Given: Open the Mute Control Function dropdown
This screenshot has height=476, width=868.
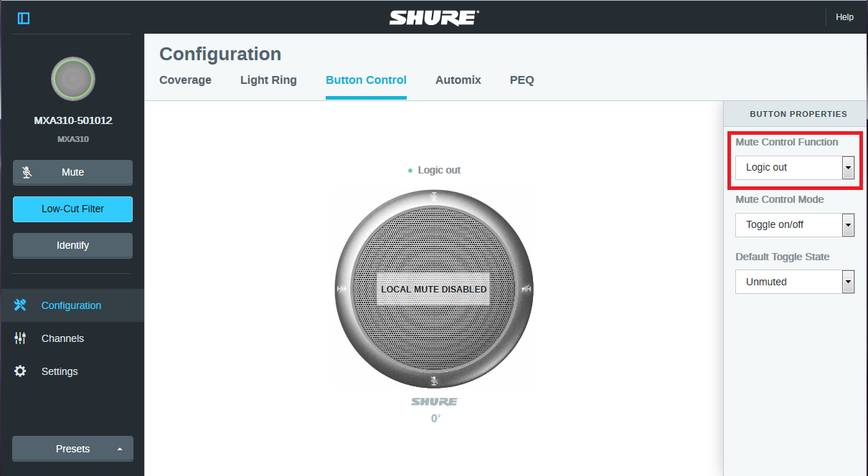Looking at the screenshot, I should [795, 167].
